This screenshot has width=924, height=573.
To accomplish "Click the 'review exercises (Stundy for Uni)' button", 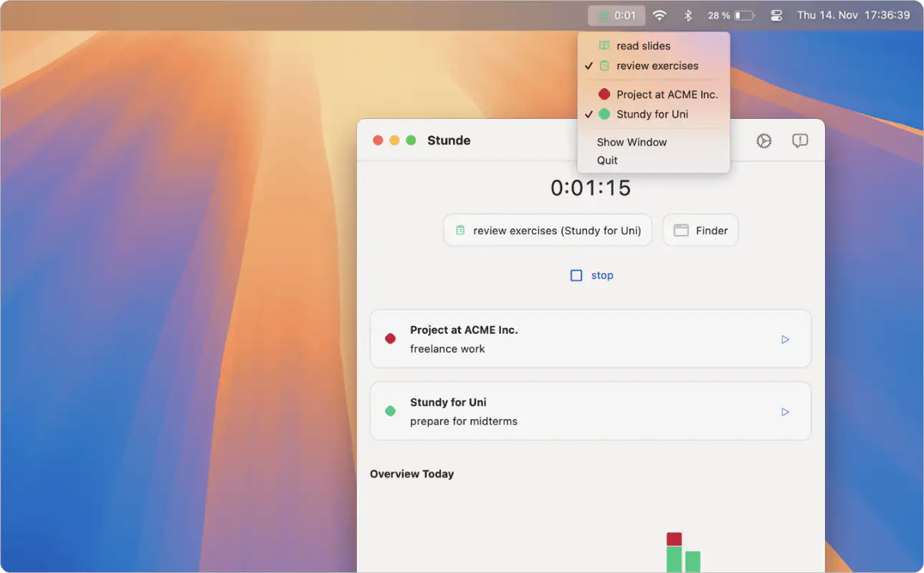I will point(548,231).
